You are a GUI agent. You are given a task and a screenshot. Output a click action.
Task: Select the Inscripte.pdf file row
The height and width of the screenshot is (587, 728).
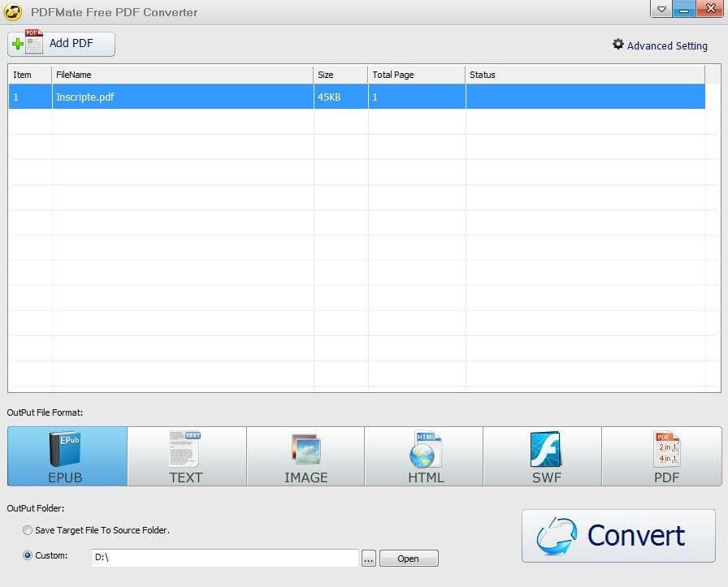click(x=180, y=97)
